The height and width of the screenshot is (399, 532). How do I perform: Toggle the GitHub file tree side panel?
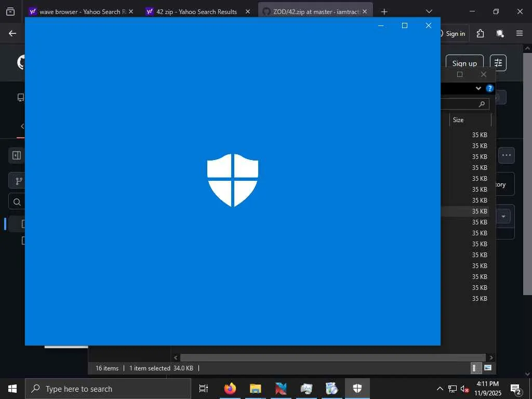[17, 155]
